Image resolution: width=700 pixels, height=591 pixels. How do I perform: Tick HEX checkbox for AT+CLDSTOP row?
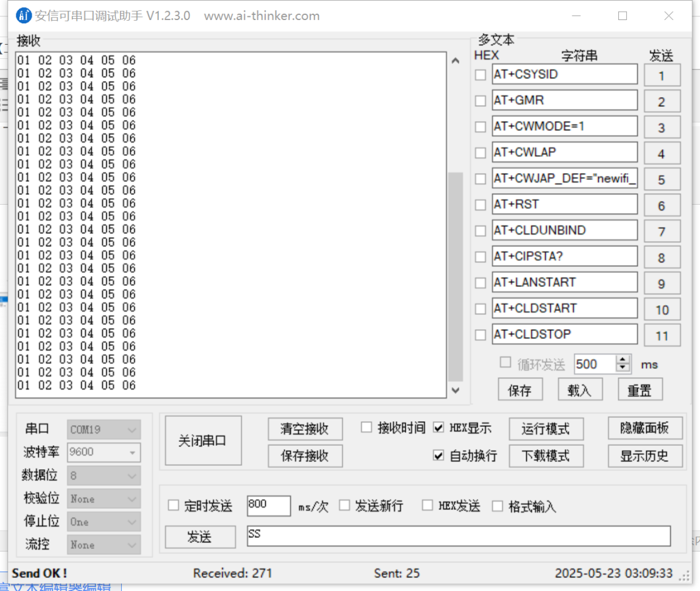point(480,335)
